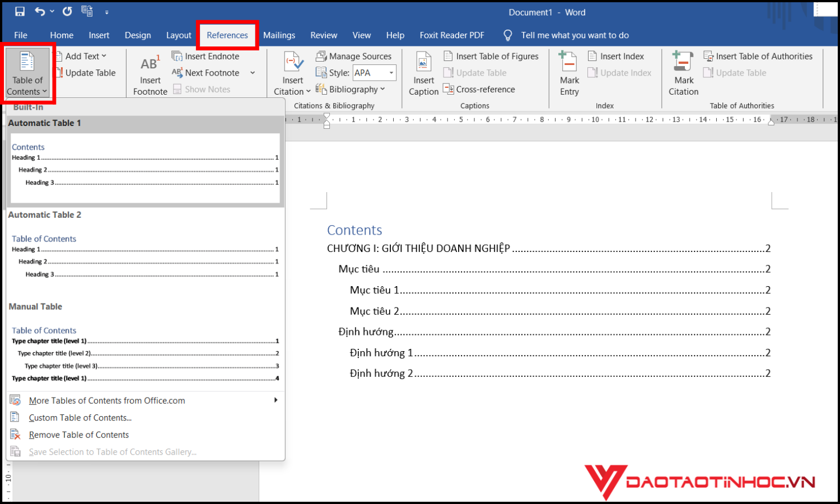Click the Mark Entry icon
The width and height of the screenshot is (840, 504).
569,63
